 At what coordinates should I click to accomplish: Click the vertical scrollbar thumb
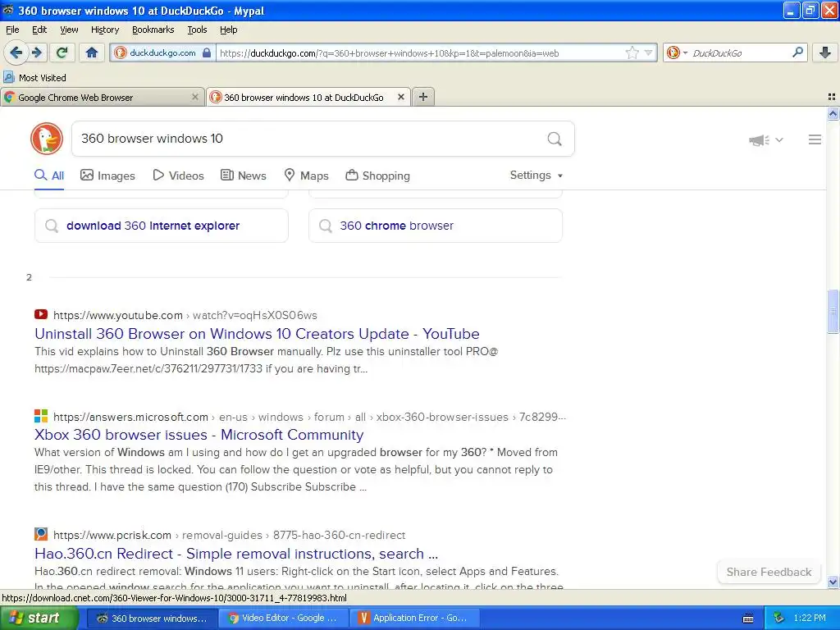click(x=833, y=311)
